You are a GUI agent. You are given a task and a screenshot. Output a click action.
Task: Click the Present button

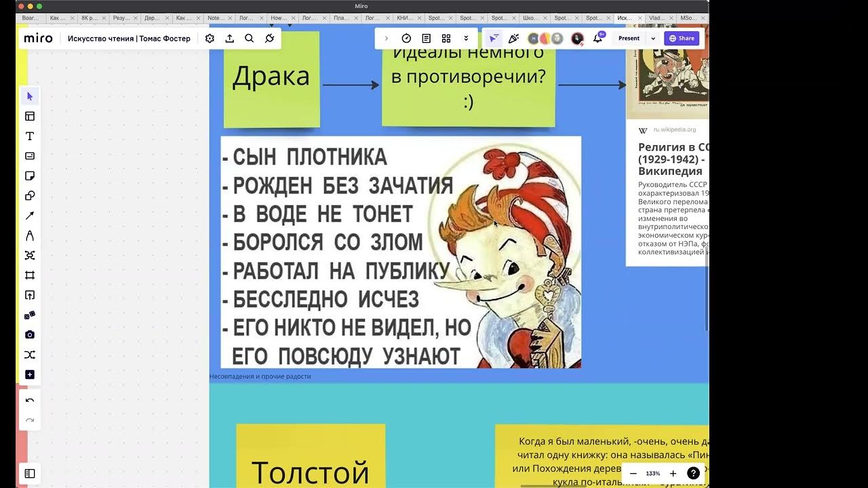click(629, 39)
